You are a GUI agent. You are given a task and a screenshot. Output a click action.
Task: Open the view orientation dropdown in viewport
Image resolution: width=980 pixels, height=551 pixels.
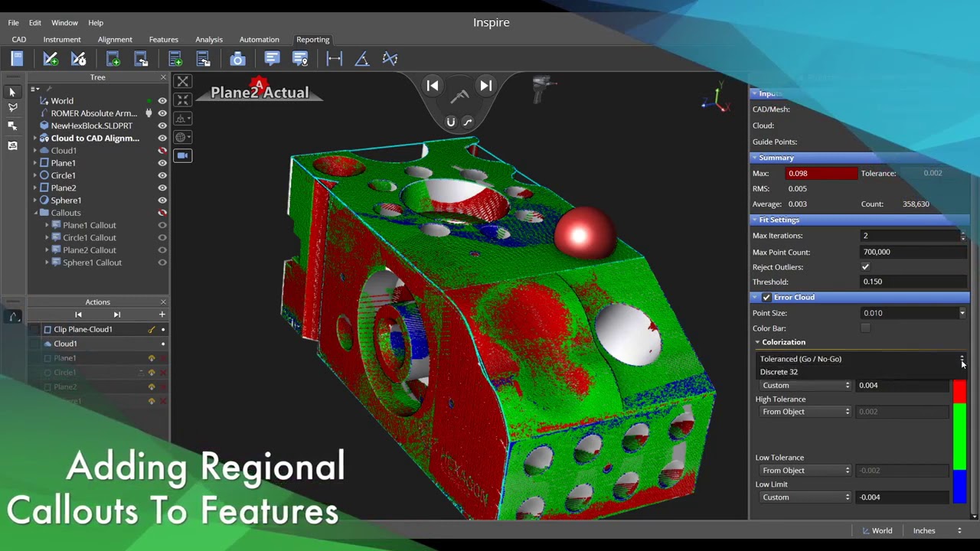coord(182,119)
